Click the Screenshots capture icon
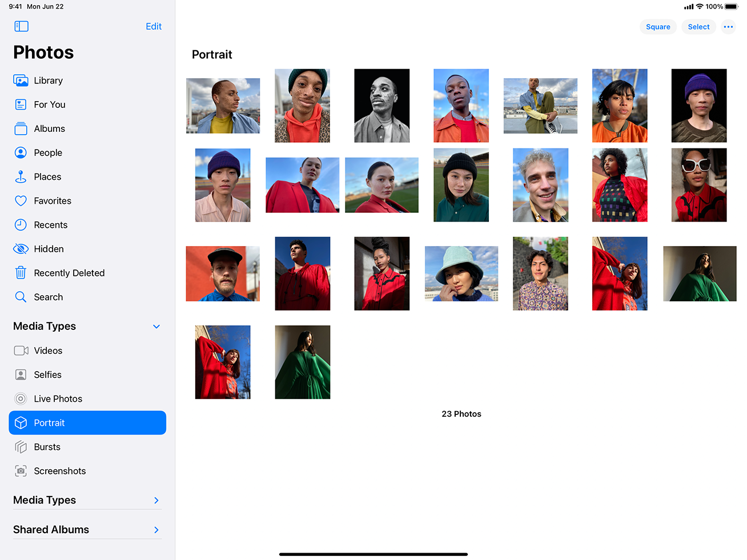The image size is (747, 560). click(21, 471)
